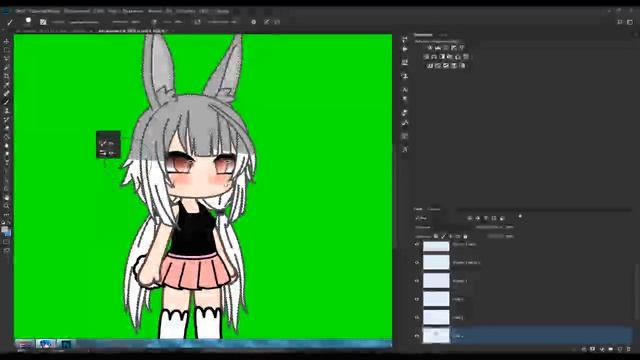Select the Eyedropper tool

click(x=6, y=85)
